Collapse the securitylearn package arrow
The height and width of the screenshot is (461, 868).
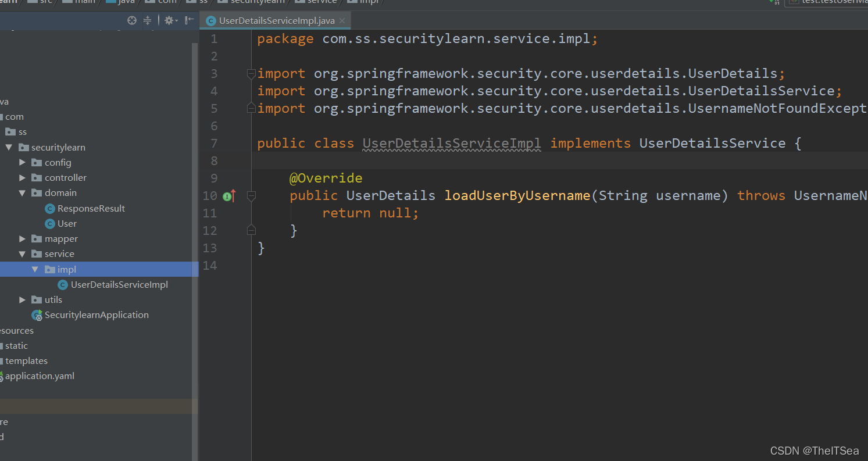click(x=9, y=148)
